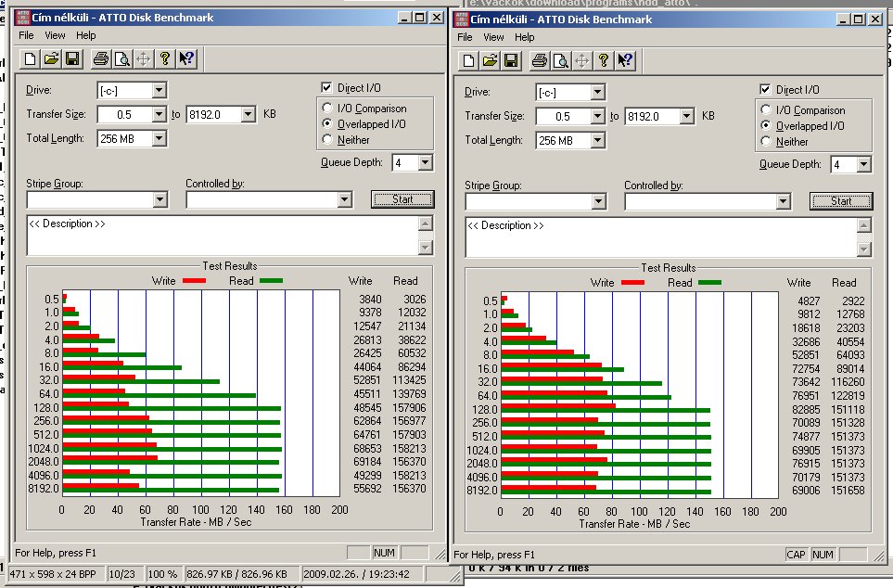
Task: Click CAP indicator in right window status bar
Action: point(796,555)
